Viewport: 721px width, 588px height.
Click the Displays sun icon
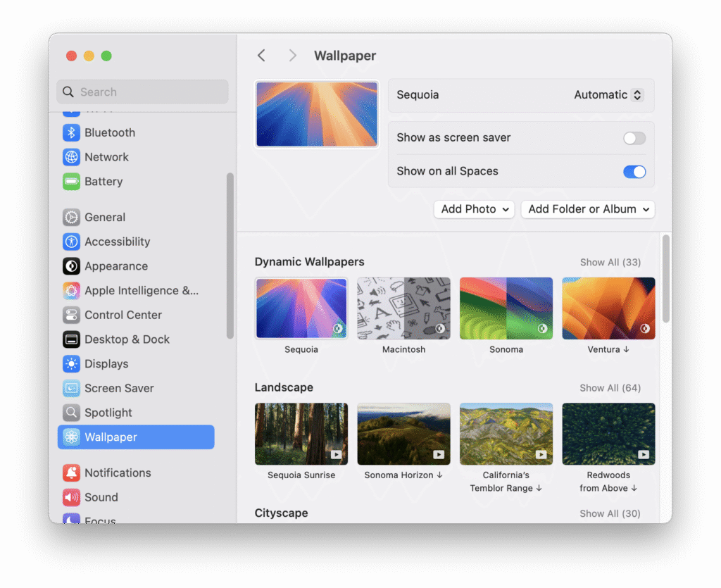pos(71,363)
